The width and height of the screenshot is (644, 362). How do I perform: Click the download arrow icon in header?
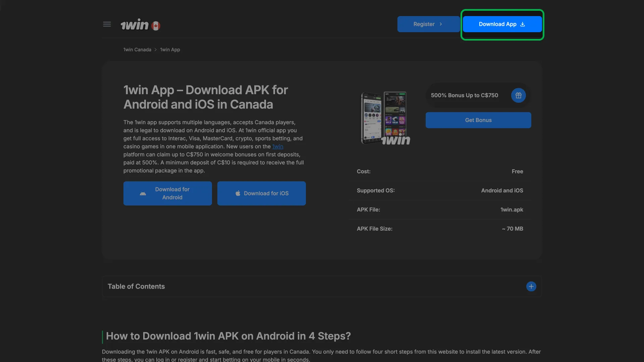tap(522, 24)
